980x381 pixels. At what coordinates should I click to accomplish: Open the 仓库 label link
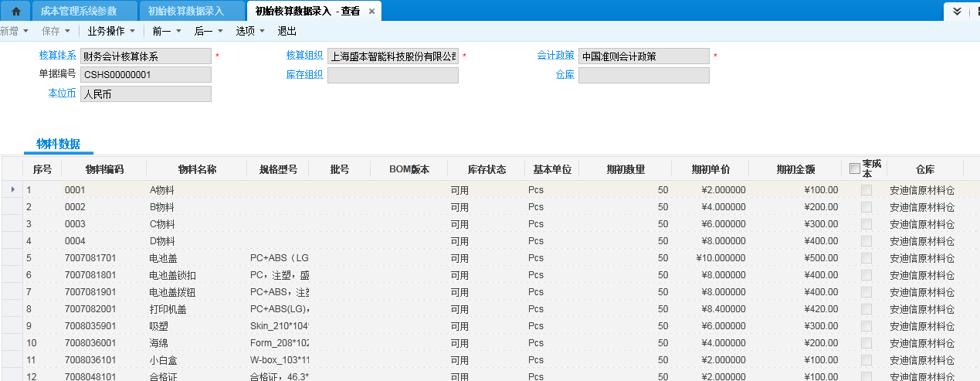click(x=565, y=75)
